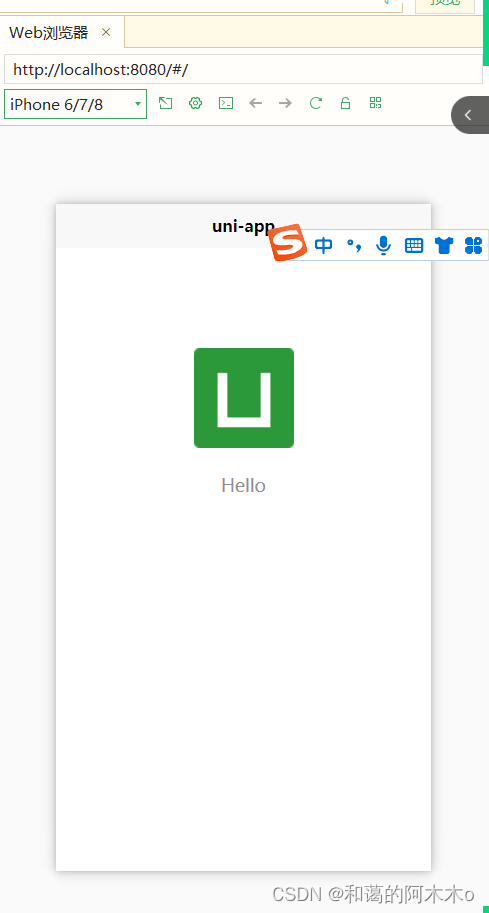This screenshot has height=913, width=489.
Task: Open Sogou toolbox four-leaf icon
Action: click(474, 246)
